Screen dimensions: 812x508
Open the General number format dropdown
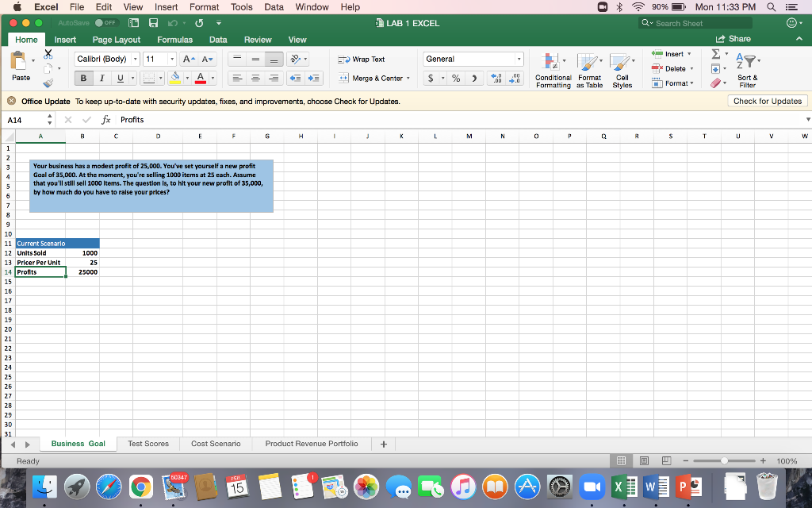click(x=518, y=59)
